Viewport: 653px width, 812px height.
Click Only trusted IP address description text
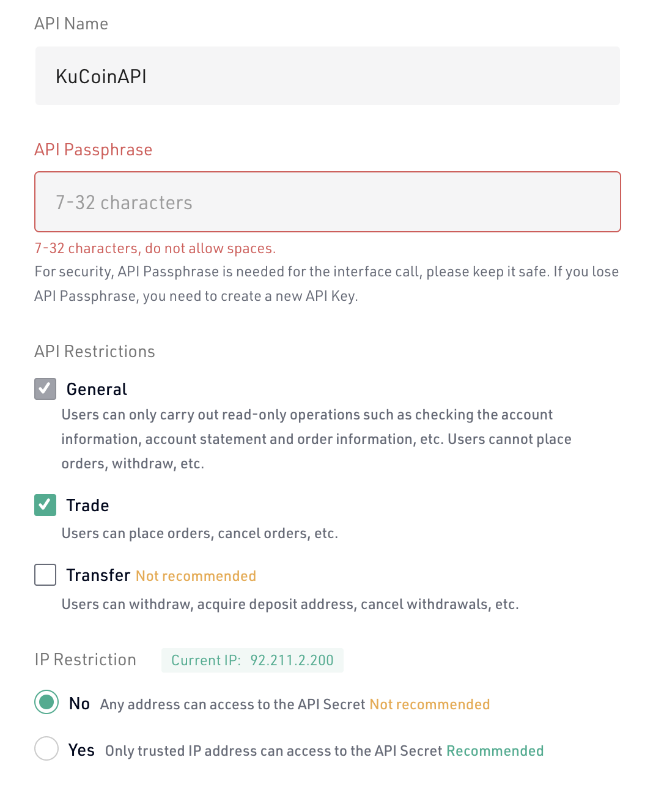point(273,751)
